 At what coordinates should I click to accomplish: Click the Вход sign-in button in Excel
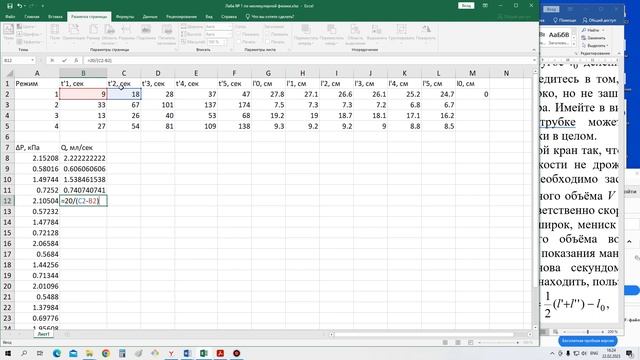466,6
